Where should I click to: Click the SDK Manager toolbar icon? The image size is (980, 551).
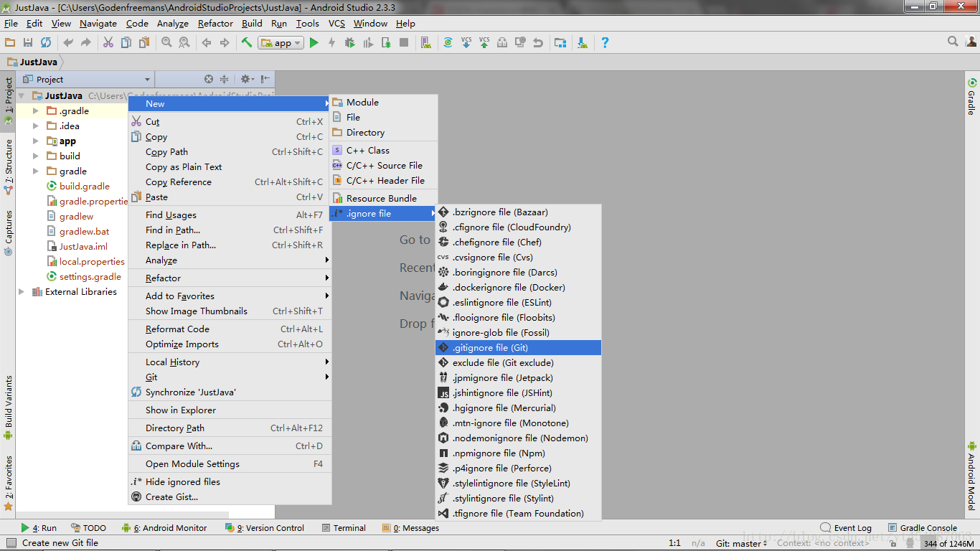(582, 43)
